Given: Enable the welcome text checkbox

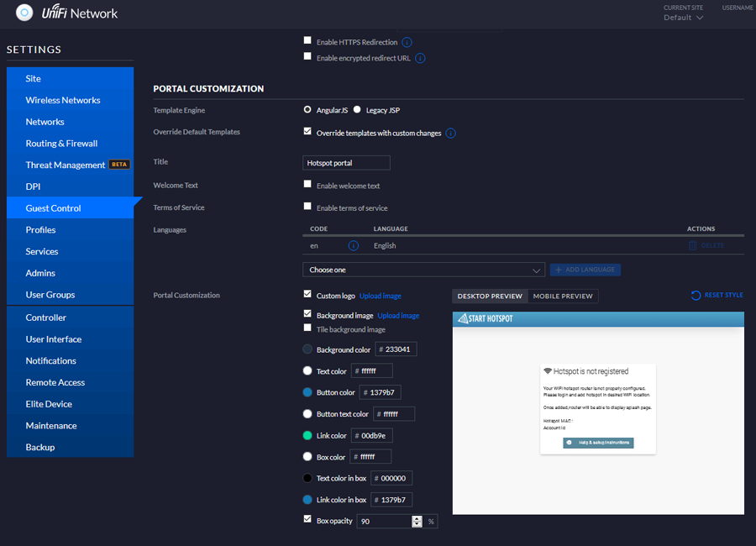Looking at the screenshot, I should (x=307, y=185).
